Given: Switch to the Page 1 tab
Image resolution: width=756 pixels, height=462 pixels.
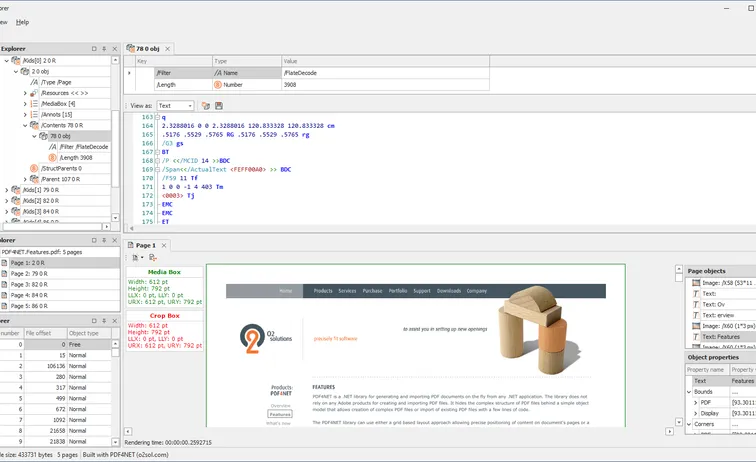Looking at the screenshot, I should (x=145, y=245).
